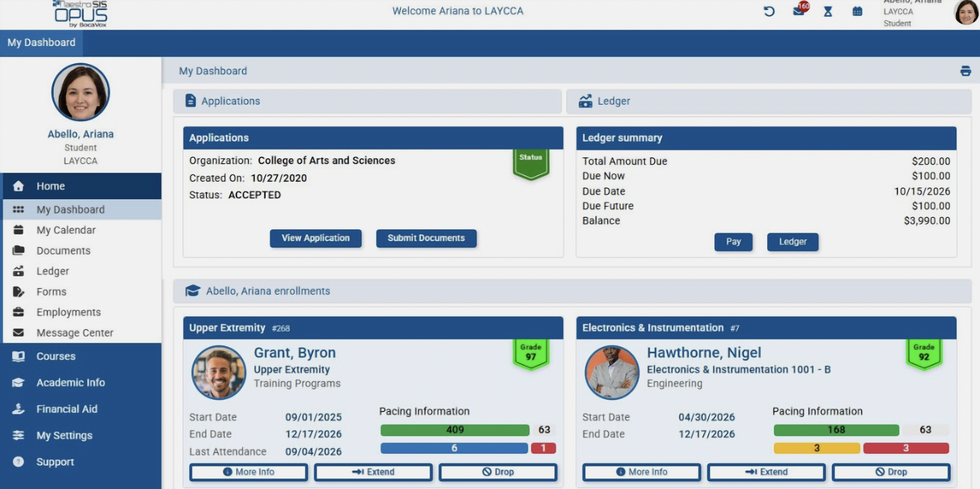The height and width of the screenshot is (489, 980).
Task: Click the Ledger button in Ledger summary
Action: pyautogui.click(x=792, y=242)
